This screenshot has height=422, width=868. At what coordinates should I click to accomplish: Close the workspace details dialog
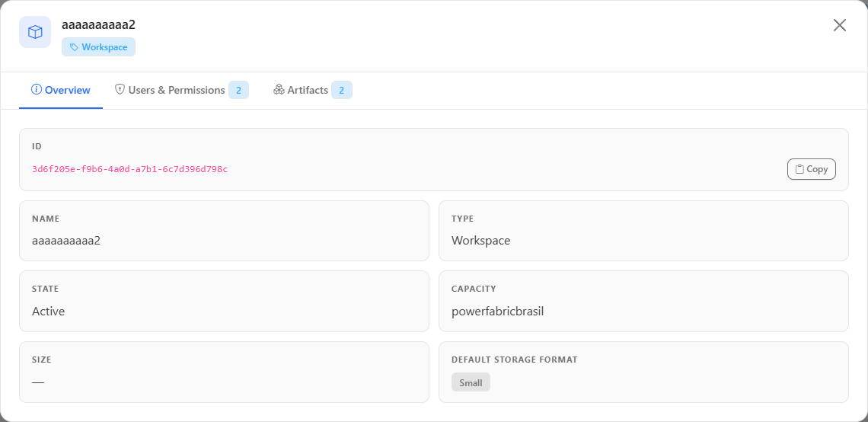(839, 25)
